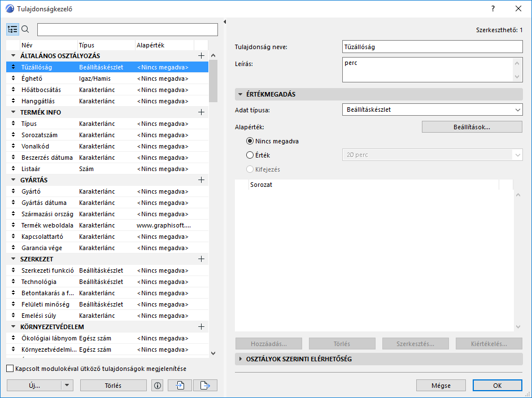Image resolution: width=532 pixels, height=398 pixels.
Task: Click the drag handle of the Hőátbocsátás row
Action: click(13, 90)
